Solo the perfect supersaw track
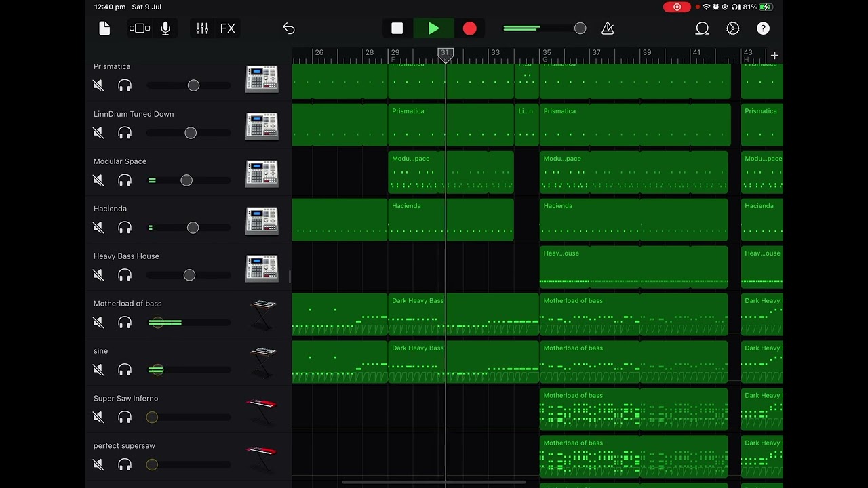 point(125,465)
